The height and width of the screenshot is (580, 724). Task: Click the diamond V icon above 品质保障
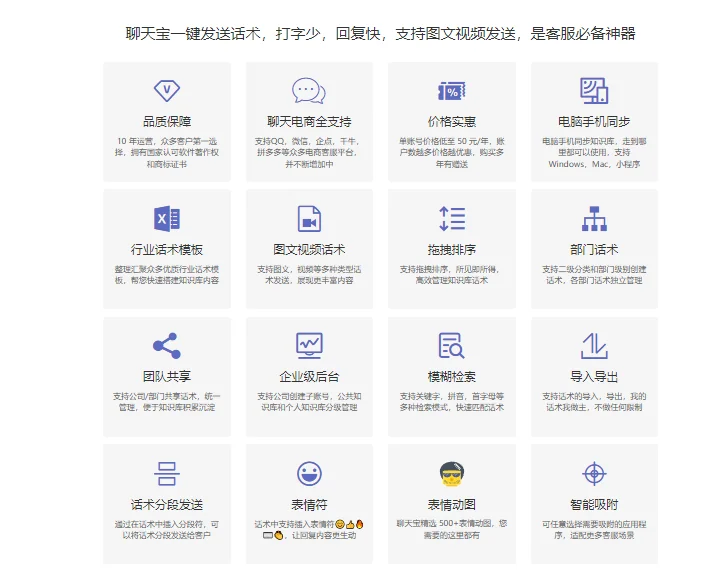point(167,91)
